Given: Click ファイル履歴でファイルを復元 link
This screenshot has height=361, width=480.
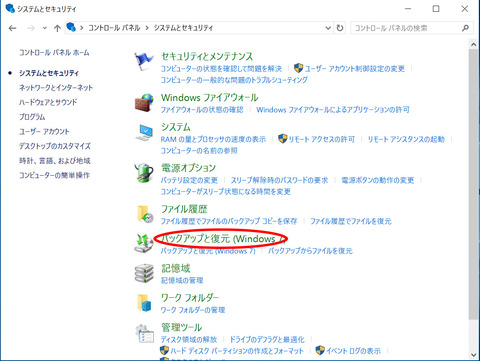Looking at the screenshot, I should (x=351, y=221).
